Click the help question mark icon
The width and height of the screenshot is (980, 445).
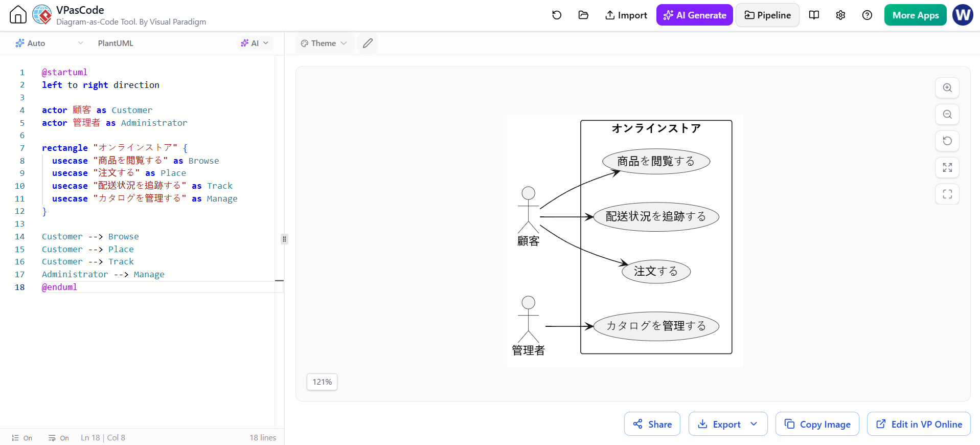click(x=867, y=15)
